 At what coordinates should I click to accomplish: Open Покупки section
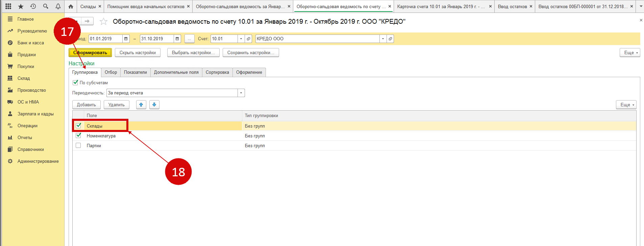pos(26,67)
